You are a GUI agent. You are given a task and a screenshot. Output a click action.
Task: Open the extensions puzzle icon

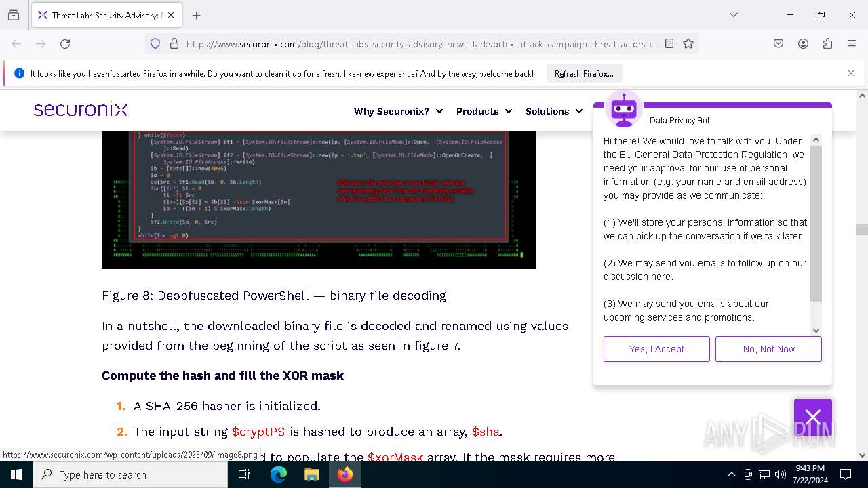tap(827, 43)
